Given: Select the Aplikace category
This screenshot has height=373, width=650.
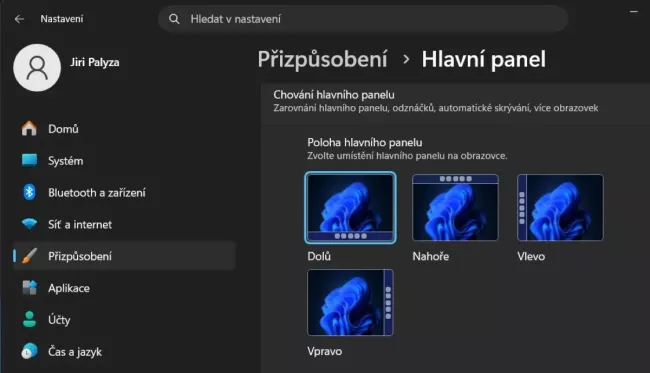Looking at the screenshot, I should (124, 288).
